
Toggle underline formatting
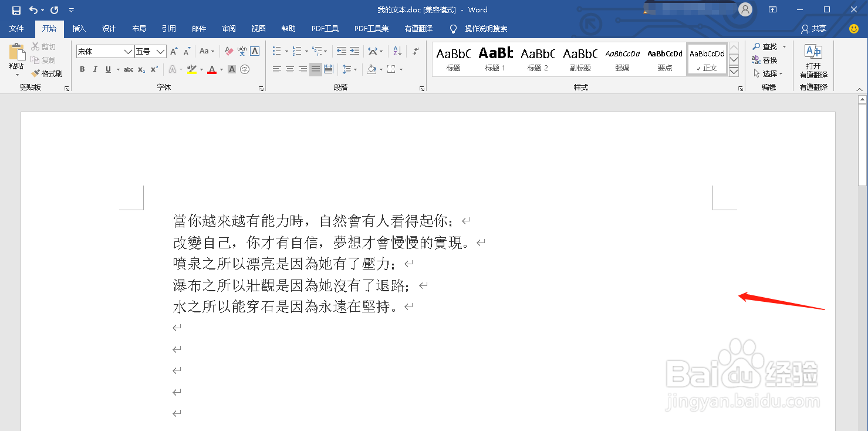(x=108, y=69)
